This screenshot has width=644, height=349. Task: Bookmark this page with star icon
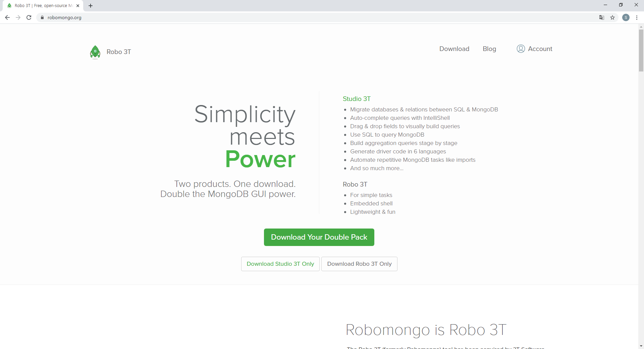pos(612,17)
